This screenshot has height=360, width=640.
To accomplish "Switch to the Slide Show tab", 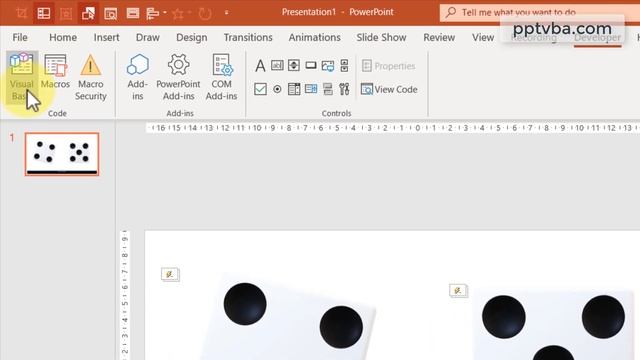I will click(381, 38).
